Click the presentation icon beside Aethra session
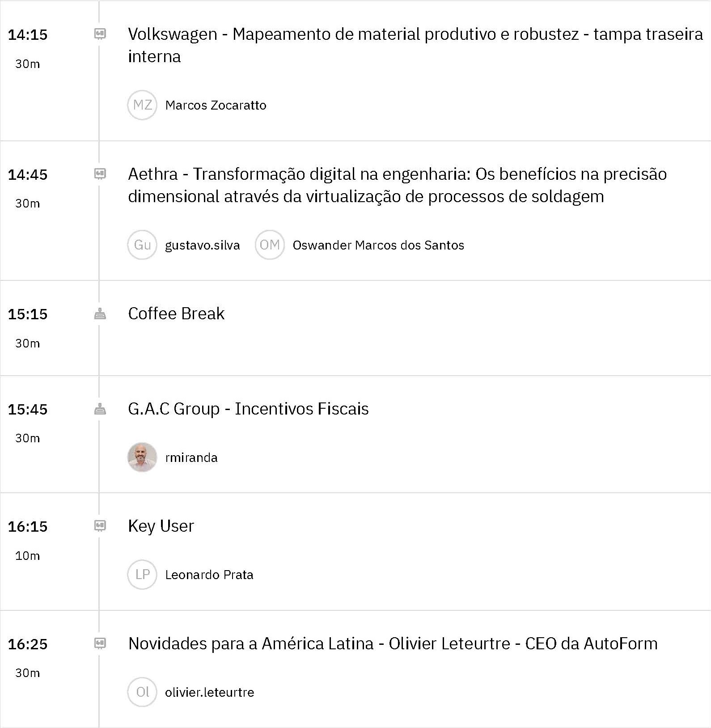The width and height of the screenshot is (711, 728). coord(100,174)
